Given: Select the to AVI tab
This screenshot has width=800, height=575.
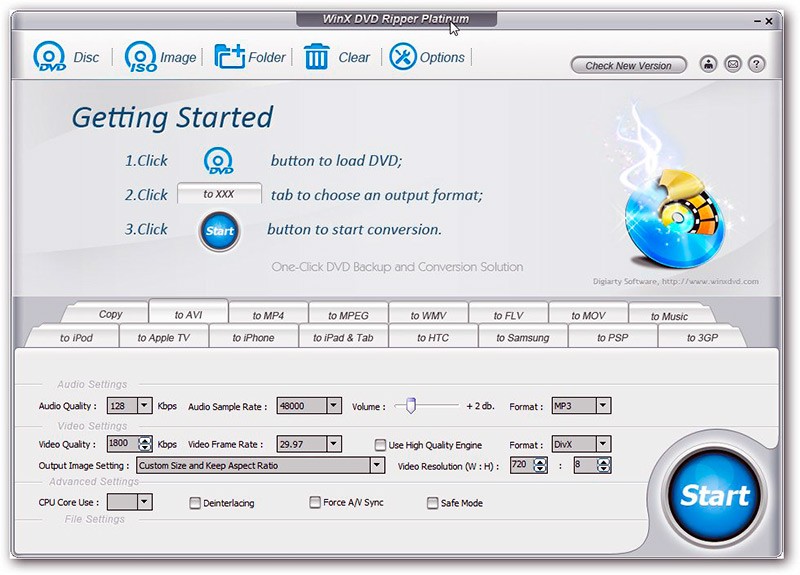Looking at the screenshot, I should click(x=188, y=314).
